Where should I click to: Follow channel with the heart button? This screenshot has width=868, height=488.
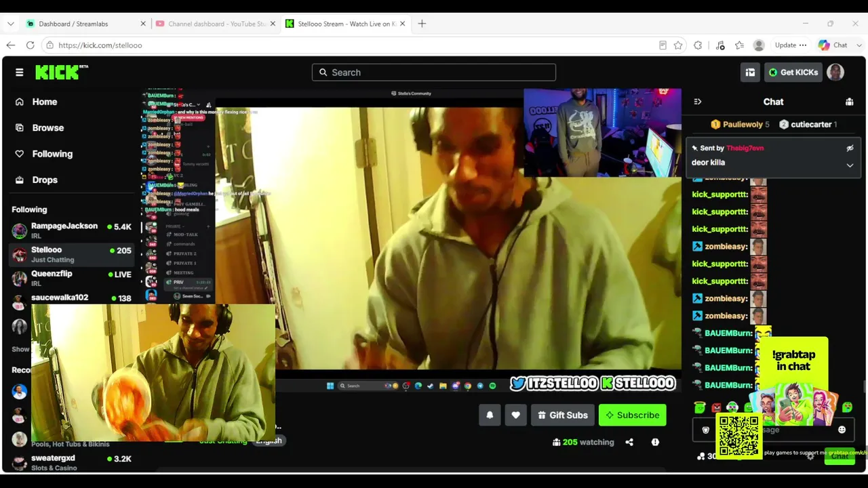[x=515, y=415]
